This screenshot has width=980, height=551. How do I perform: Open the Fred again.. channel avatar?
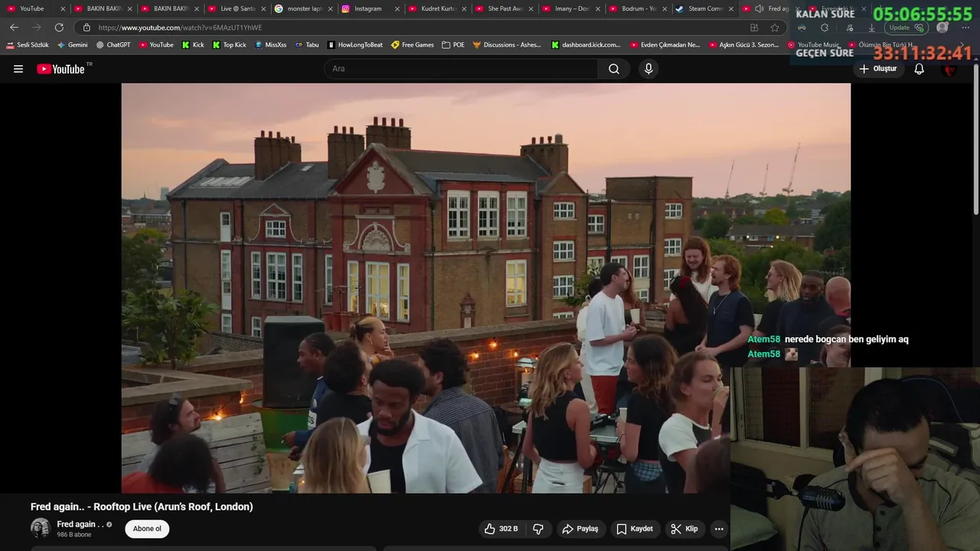(41, 528)
